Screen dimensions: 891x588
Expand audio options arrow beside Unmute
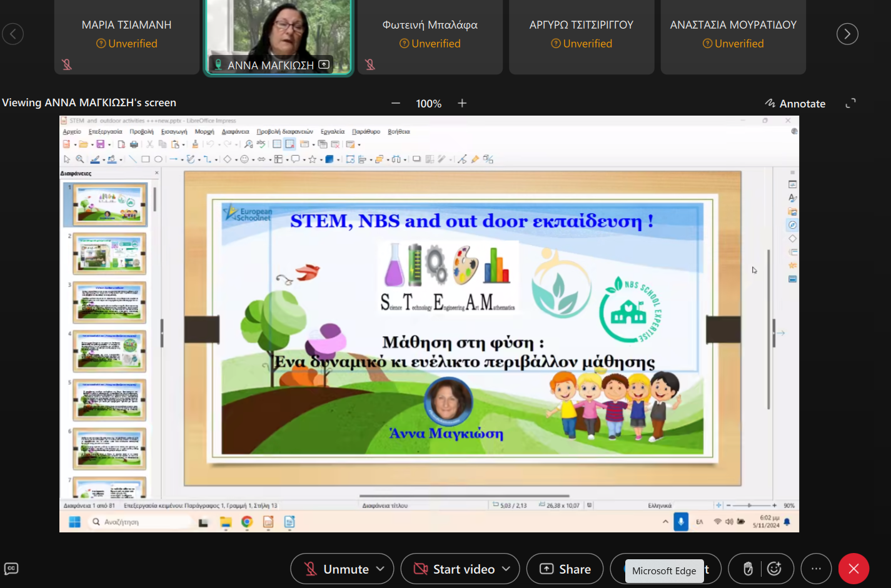[380, 569]
